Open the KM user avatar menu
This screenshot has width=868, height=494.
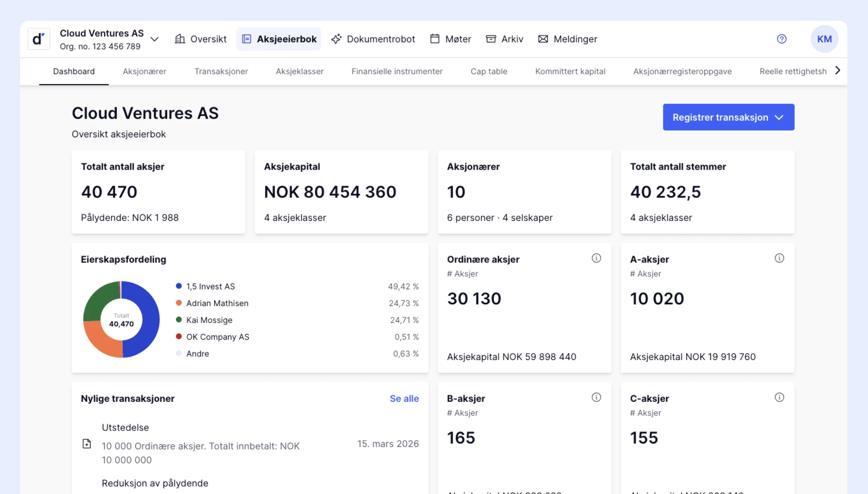coord(824,39)
